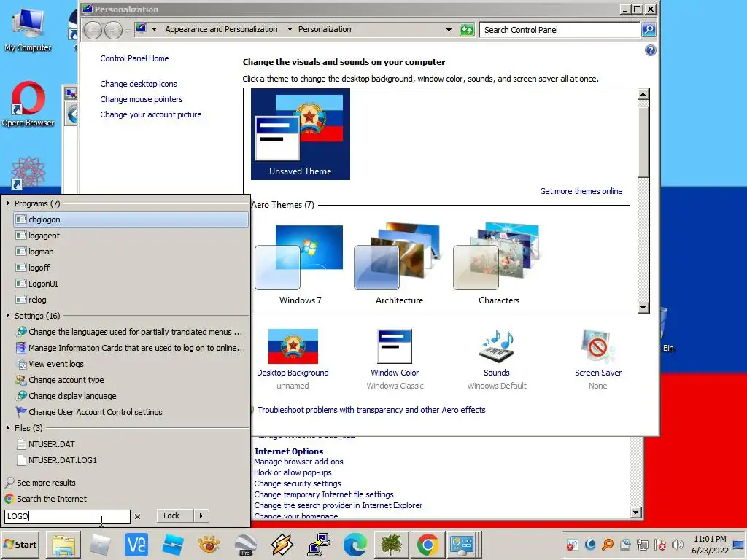Image resolution: width=747 pixels, height=560 pixels.
Task: Open the Lock button arrow menu
Action: tap(201, 516)
